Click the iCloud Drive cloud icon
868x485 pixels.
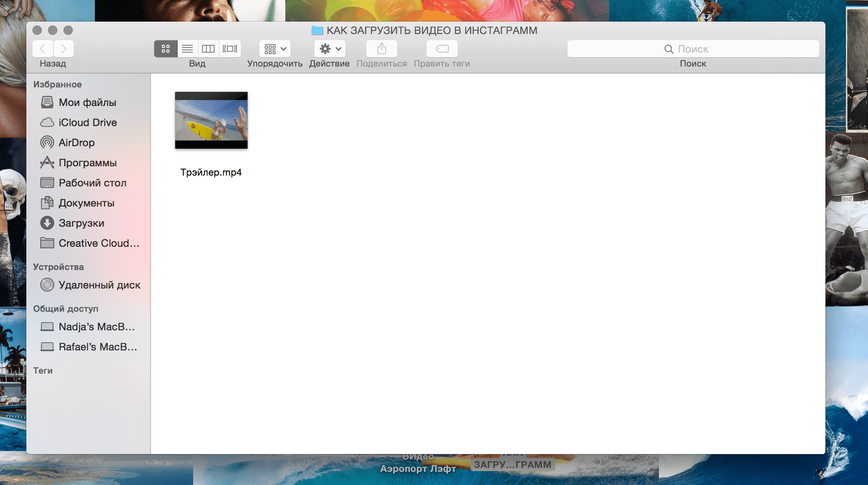47,122
